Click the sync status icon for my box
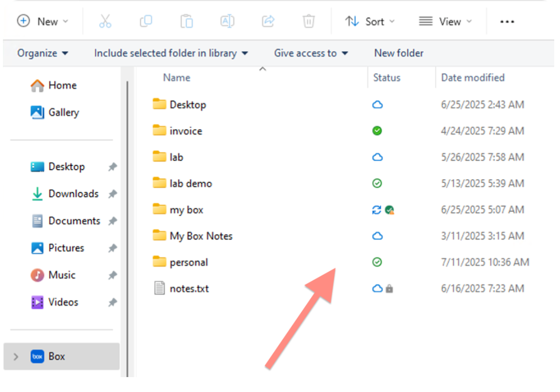 (x=377, y=210)
